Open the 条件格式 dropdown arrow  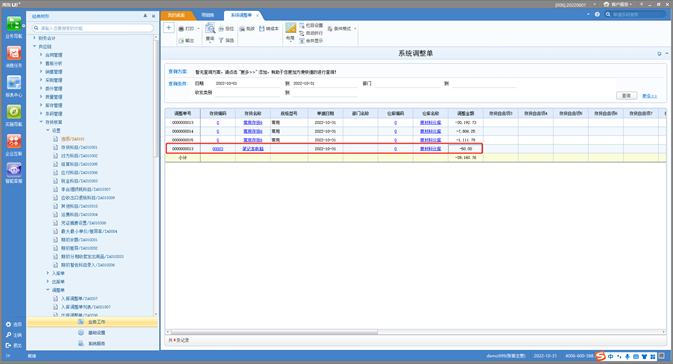[355, 28]
